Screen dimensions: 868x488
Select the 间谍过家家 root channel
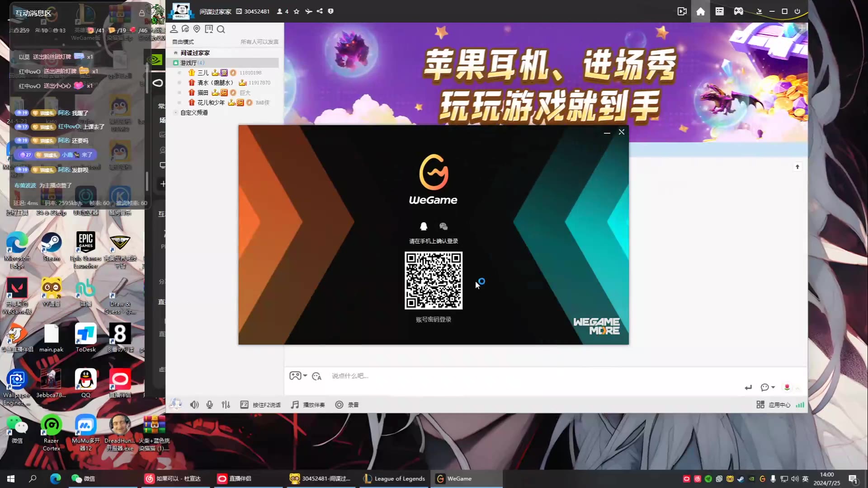click(x=195, y=53)
